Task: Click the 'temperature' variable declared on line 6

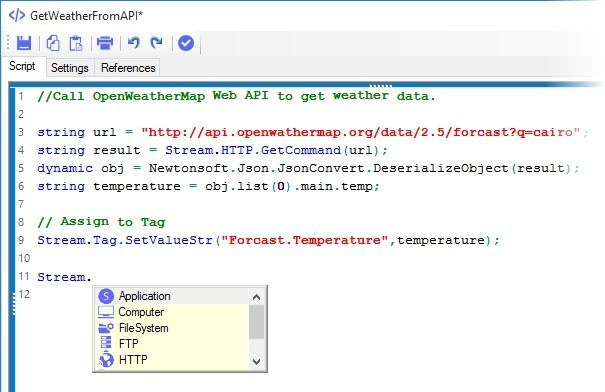Action: 137,186
